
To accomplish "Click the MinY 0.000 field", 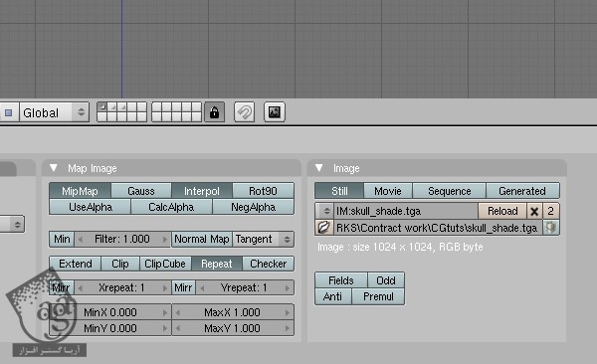I will [110, 328].
